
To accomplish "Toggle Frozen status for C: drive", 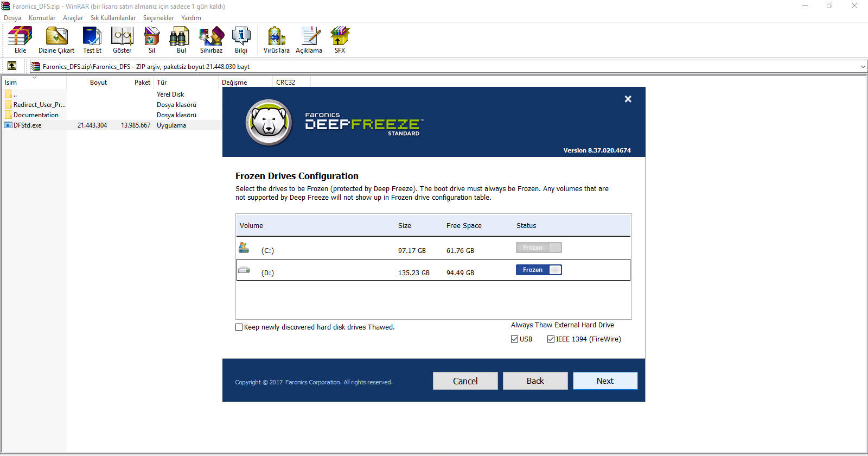I will (x=539, y=248).
